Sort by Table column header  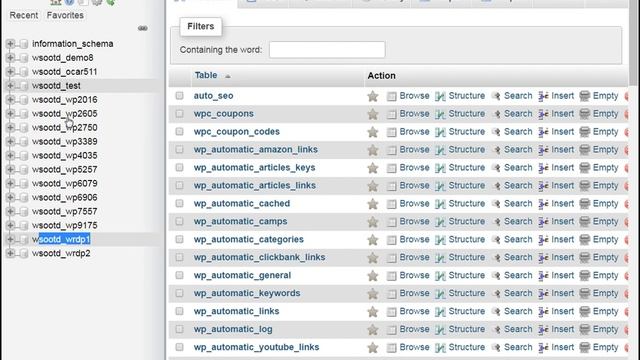click(206, 76)
